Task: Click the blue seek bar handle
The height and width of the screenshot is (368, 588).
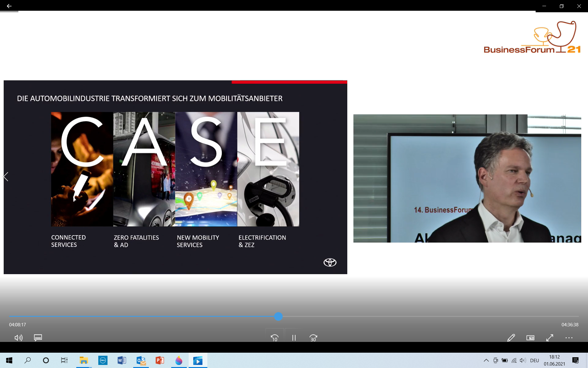Action: tap(278, 316)
